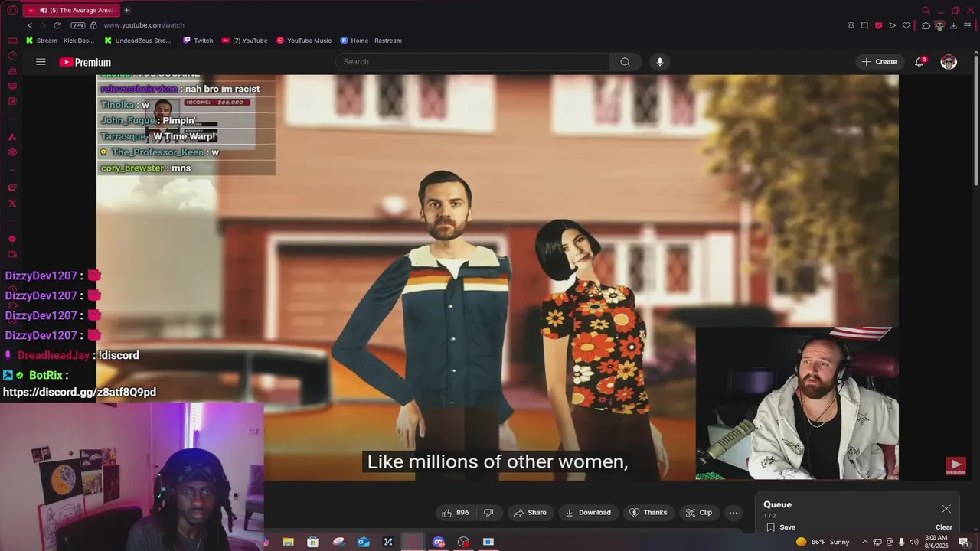This screenshot has width=980, height=551.
Task: Open YouTube notifications bell
Action: [x=920, y=62]
